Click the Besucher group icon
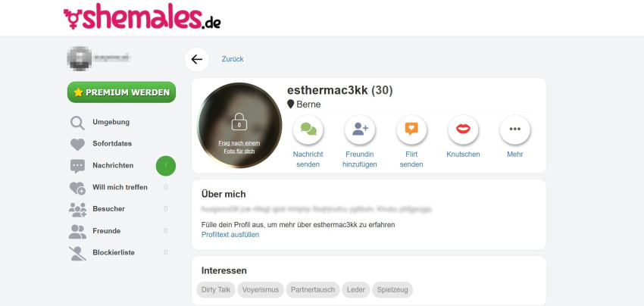This screenshot has width=644, height=306. [77, 210]
